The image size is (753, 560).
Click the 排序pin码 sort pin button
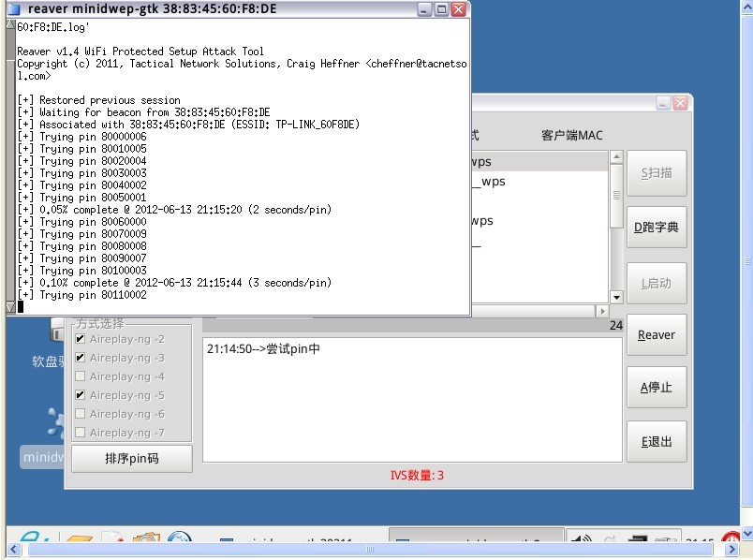132,459
